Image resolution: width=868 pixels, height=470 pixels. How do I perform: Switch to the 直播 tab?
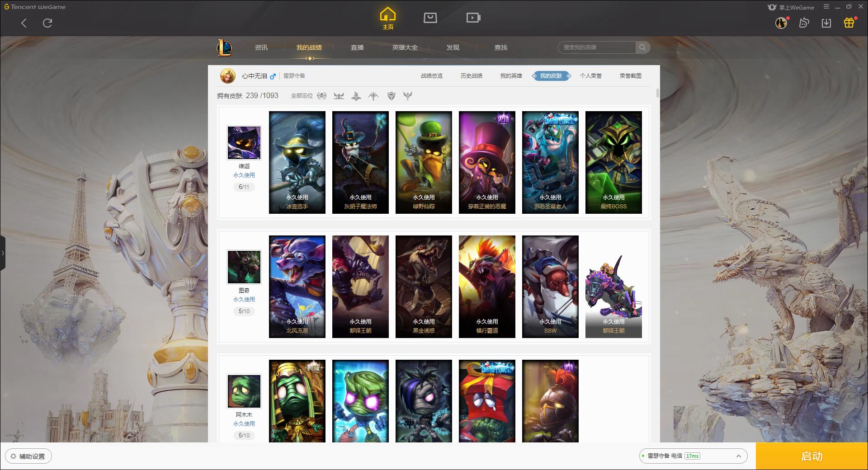357,47
